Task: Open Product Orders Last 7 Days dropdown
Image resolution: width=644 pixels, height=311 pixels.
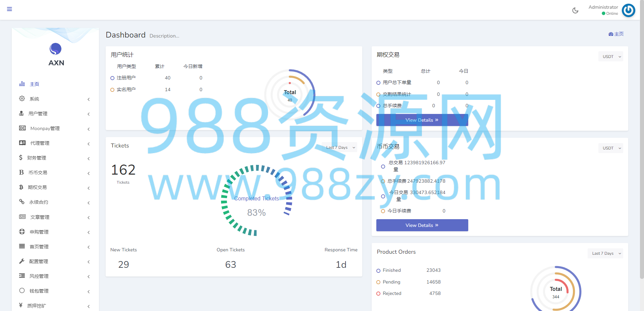Action: coord(605,253)
